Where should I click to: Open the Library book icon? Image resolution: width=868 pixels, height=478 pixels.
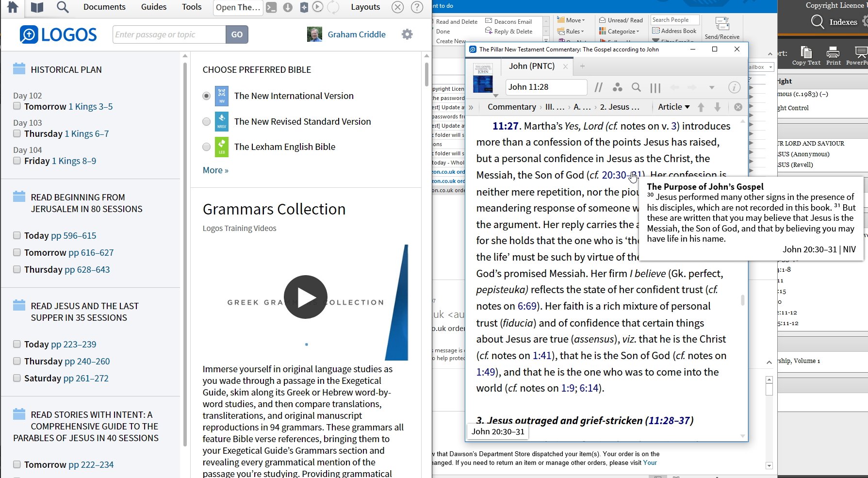pyautogui.click(x=37, y=7)
